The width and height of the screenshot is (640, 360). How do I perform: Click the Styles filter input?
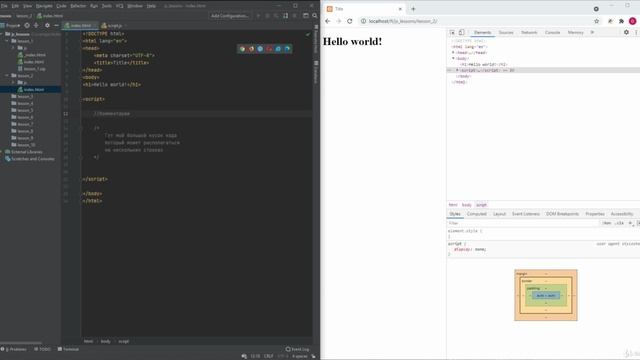point(522,223)
